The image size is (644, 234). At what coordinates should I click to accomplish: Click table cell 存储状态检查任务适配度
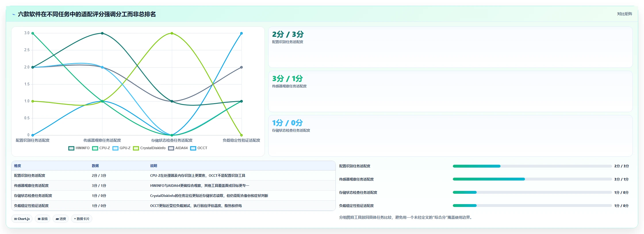pos(33,196)
